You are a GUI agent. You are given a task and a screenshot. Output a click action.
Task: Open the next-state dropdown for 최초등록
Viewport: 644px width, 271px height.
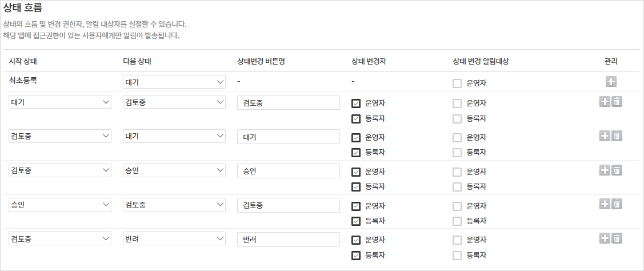pyautogui.click(x=174, y=82)
